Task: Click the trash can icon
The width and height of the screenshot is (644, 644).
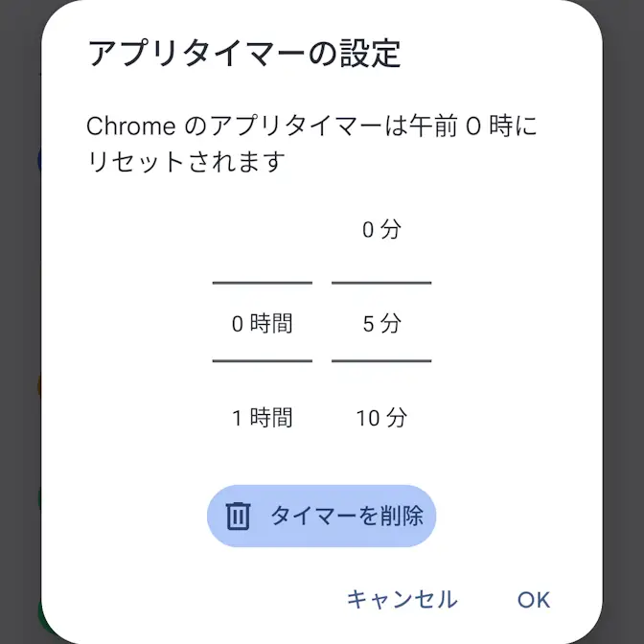Action: [x=237, y=517]
